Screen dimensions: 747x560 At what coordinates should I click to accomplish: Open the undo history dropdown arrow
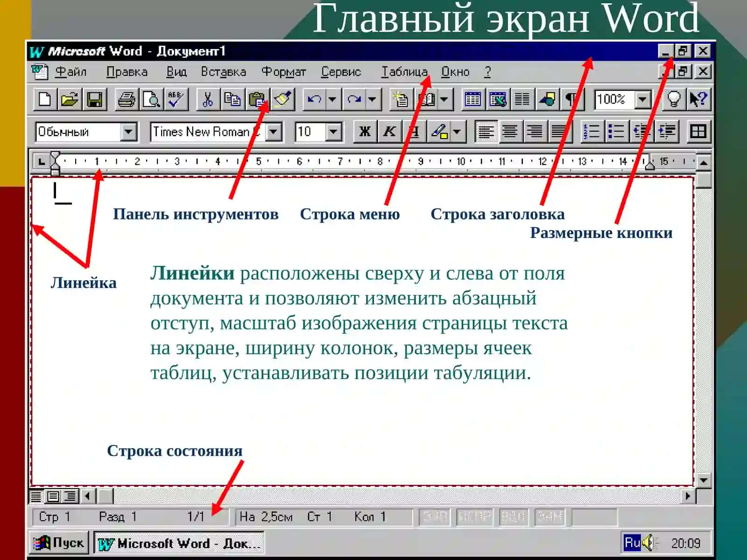pos(332,99)
